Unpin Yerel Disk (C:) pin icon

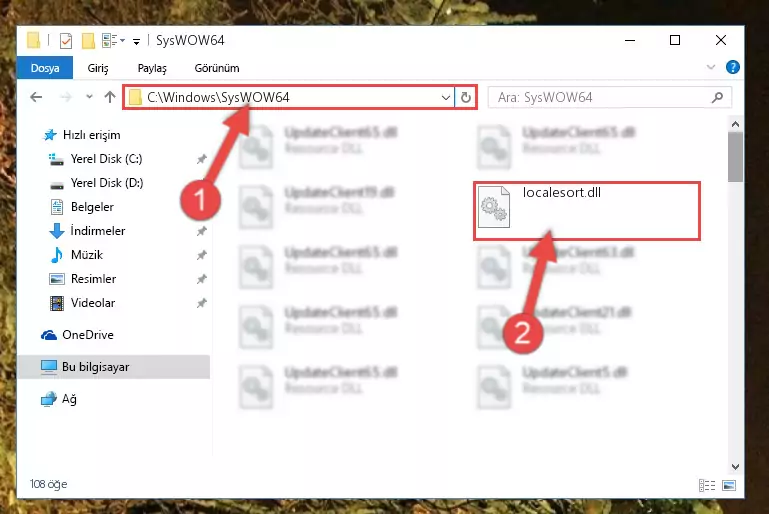click(x=201, y=159)
